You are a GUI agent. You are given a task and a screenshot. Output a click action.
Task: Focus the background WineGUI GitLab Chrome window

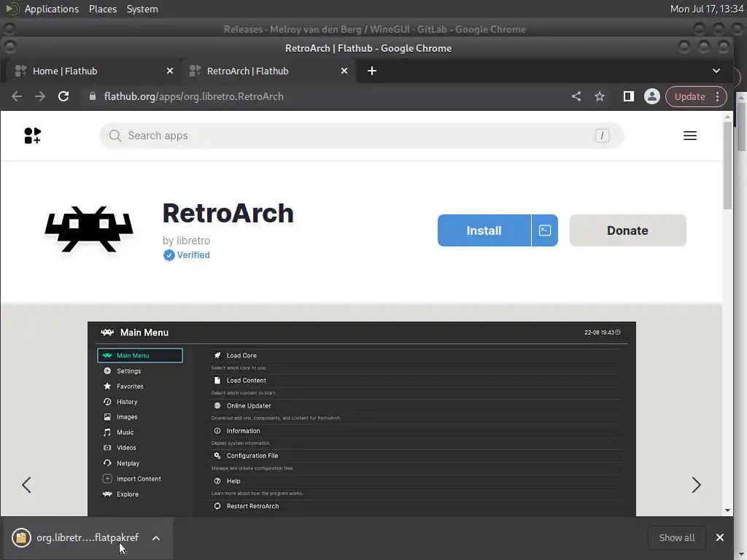point(374,29)
